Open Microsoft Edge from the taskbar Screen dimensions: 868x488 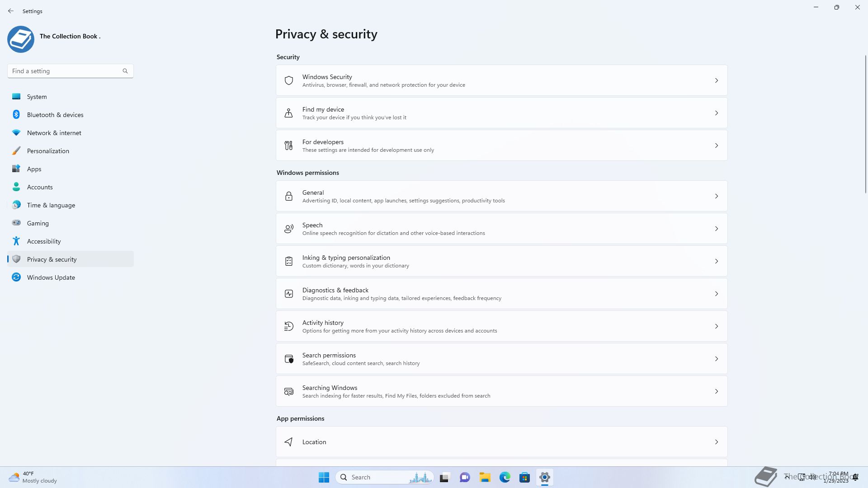[x=505, y=477]
